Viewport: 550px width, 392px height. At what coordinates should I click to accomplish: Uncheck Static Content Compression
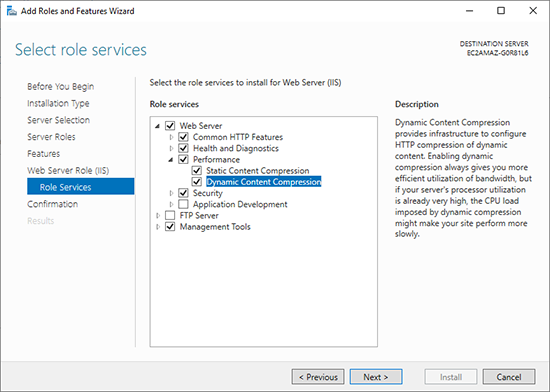[x=196, y=170]
